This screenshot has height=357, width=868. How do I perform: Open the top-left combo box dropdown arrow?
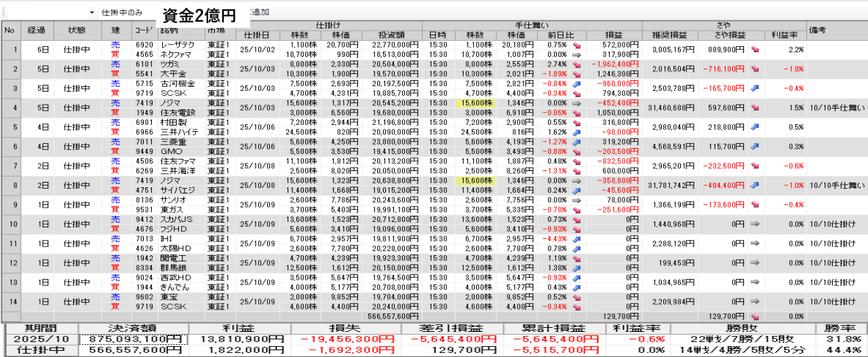tap(92, 13)
